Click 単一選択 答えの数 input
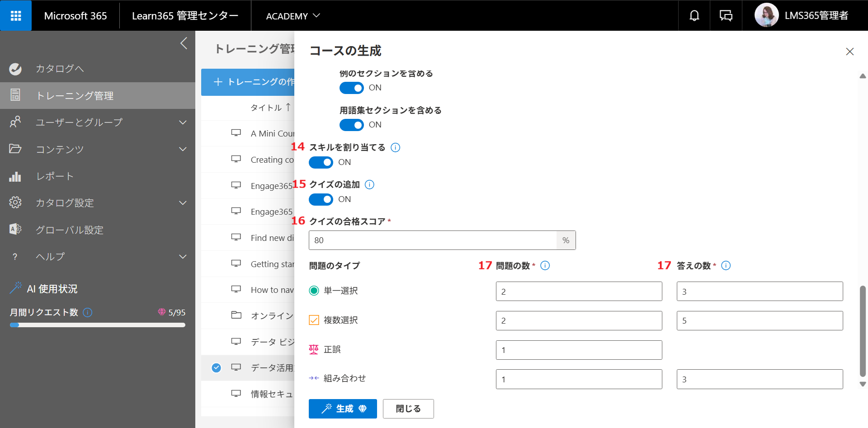 759,292
